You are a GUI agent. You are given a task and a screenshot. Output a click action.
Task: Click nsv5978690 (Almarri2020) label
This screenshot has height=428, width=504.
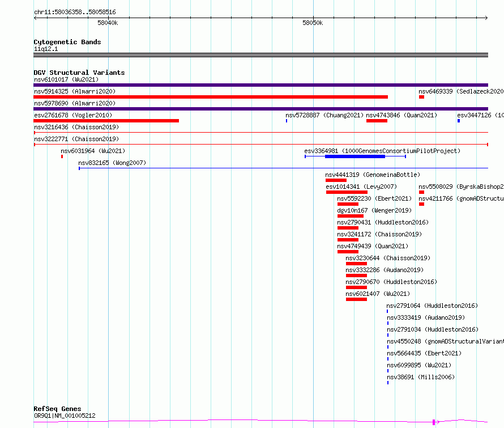75,103
